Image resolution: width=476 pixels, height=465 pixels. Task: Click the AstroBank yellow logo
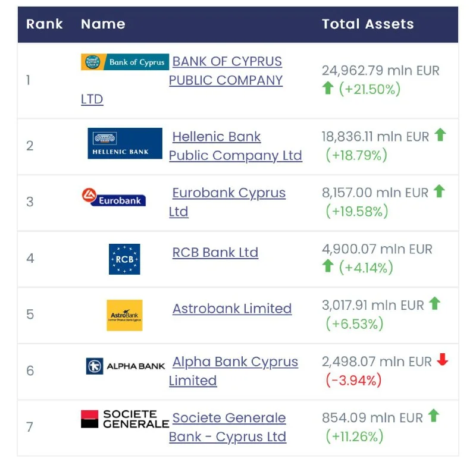(124, 315)
